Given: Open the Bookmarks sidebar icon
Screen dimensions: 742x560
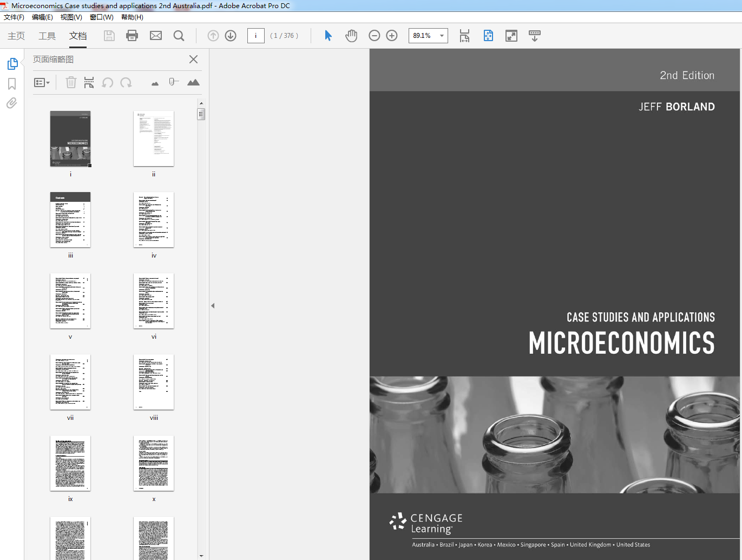Looking at the screenshot, I should (12, 84).
